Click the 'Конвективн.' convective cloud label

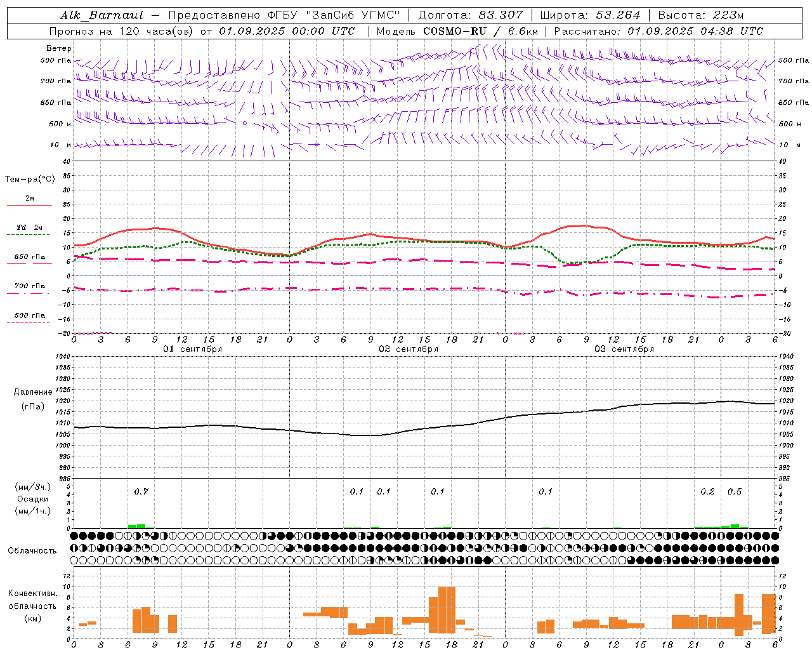point(33,594)
